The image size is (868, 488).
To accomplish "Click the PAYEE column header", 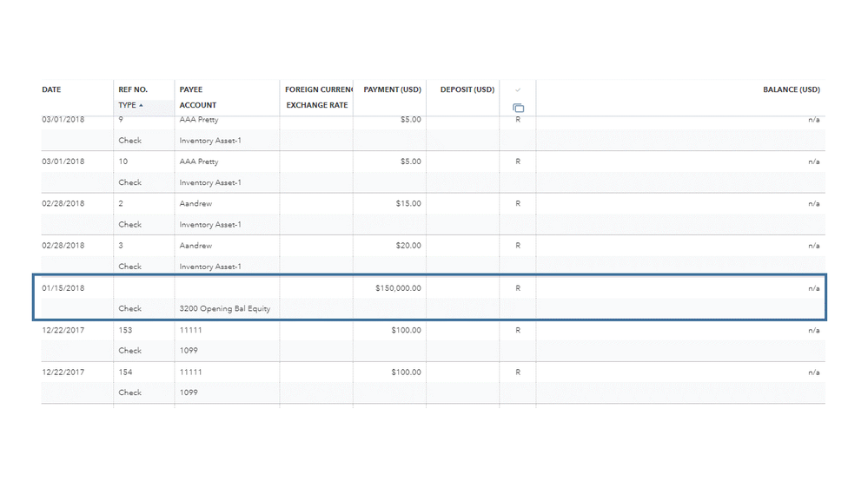I will click(191, 89).
